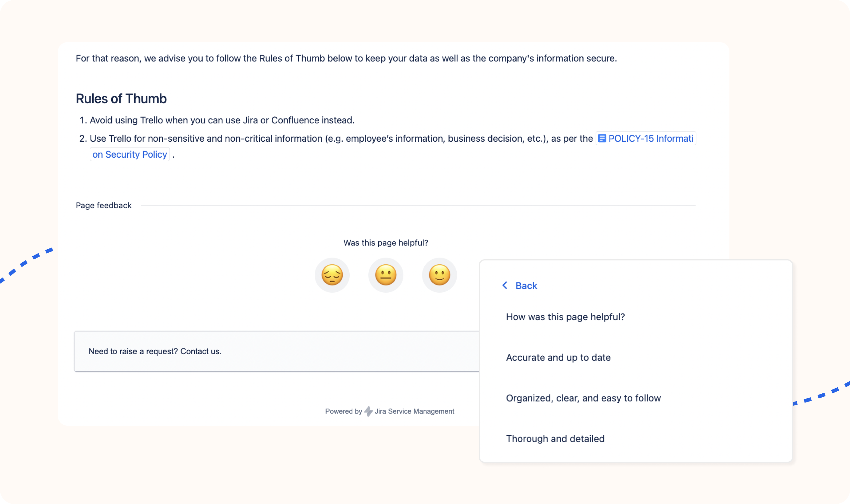Select the "Thorough and detailed" feedback option
Viewport: 850px width, 504px height.
[x=555, y=439]
